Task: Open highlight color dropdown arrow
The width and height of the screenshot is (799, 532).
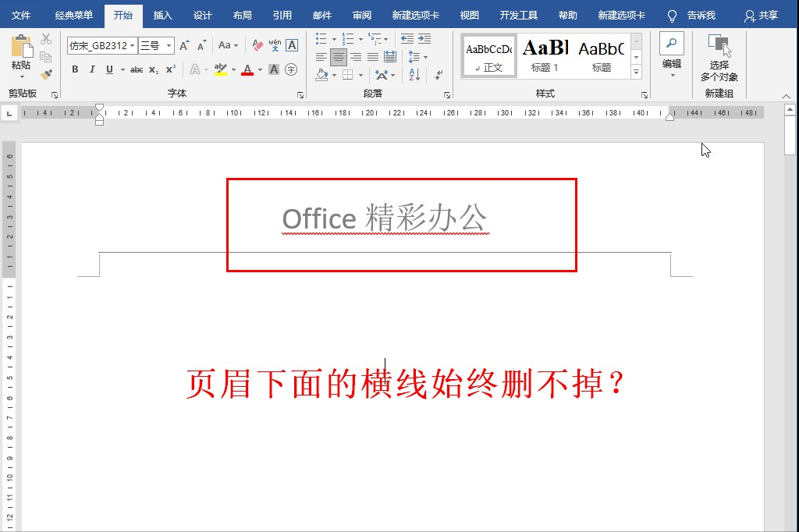Action: click(x=233, y=69)
